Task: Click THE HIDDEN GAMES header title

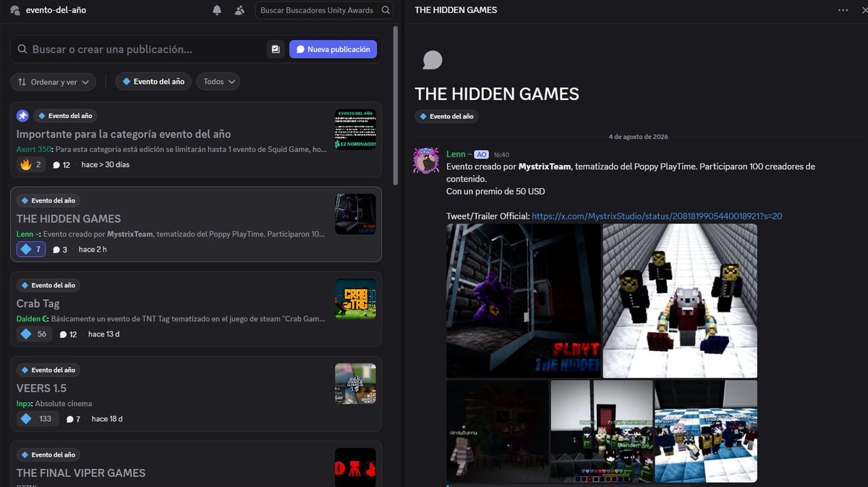Action: [x=456, y=10]
